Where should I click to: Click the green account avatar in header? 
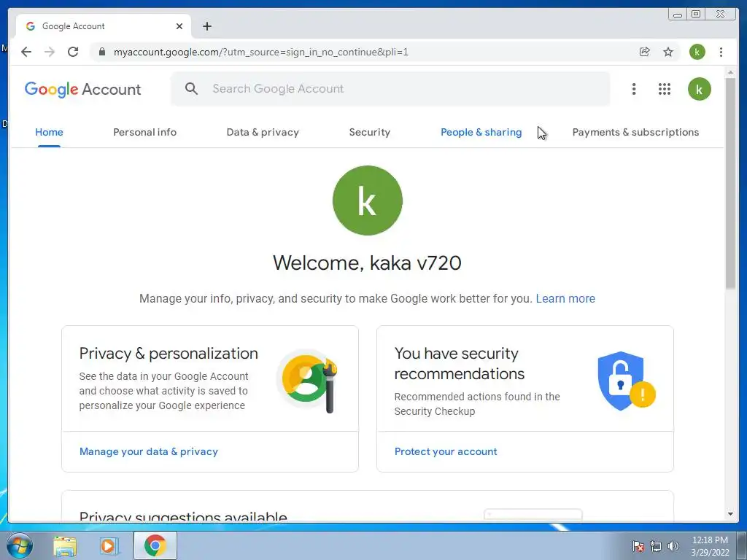699,89
